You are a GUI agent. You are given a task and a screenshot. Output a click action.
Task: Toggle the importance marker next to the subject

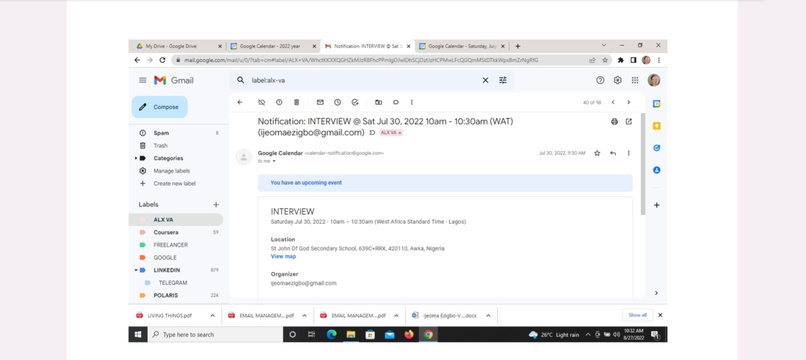pos(372,133)
